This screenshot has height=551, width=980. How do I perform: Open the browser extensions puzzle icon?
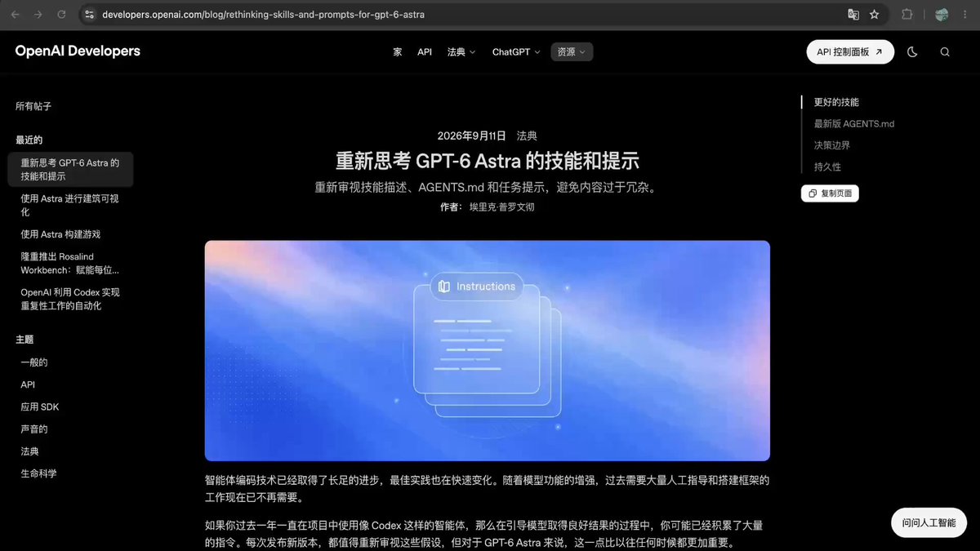pyautogui.click(x=907, y=15)
